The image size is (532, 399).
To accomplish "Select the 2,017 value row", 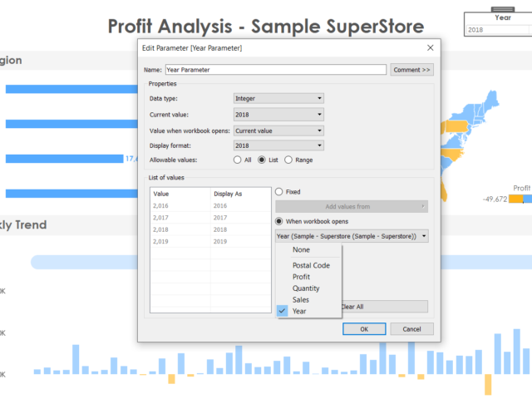I will (x=210, y=218).
